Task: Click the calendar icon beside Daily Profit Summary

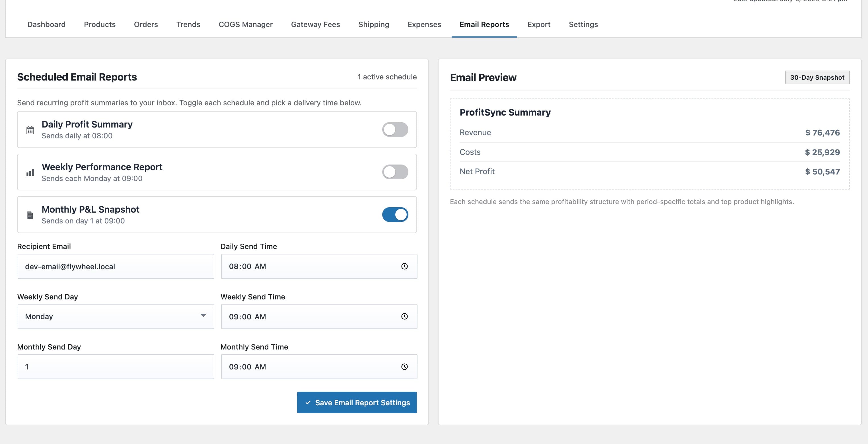Action: pyautogui.click(x=30, y=130)
